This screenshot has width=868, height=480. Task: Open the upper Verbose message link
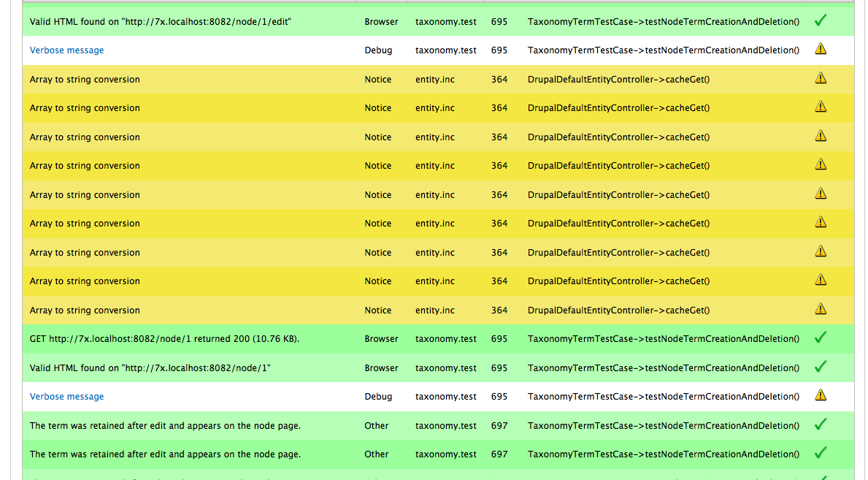tap(66, 50)
